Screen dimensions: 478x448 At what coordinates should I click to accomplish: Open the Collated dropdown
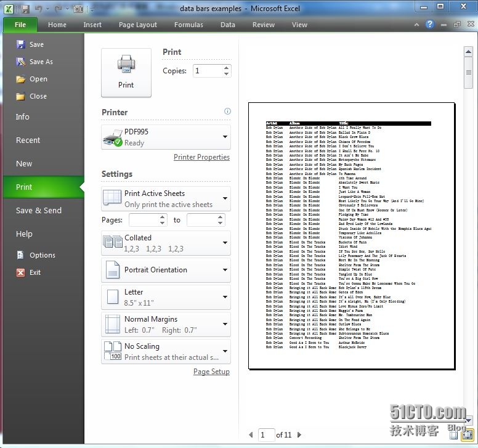click(166, 243)
